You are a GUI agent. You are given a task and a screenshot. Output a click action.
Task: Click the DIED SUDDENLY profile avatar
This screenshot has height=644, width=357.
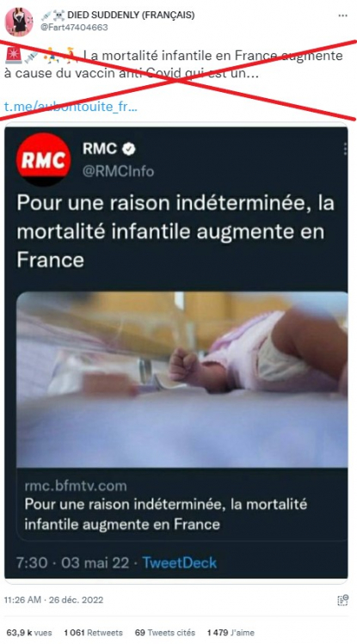pyautogui.click(x=19, y=21)
